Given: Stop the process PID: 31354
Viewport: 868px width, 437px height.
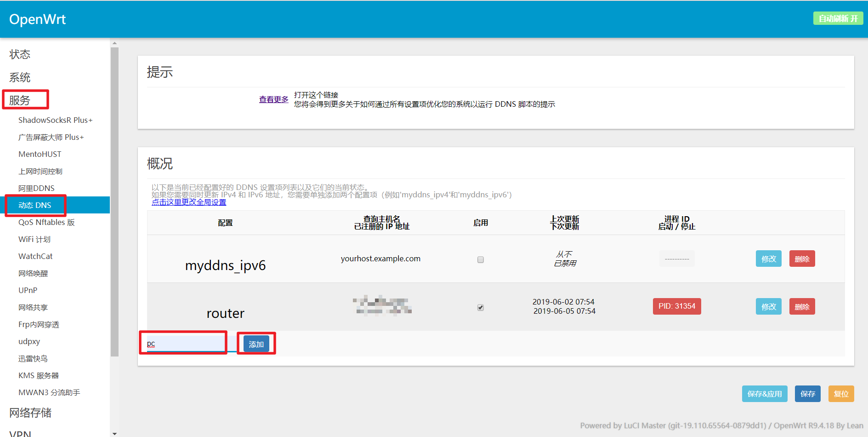Looking at the screenshot, I should point(676,306).
